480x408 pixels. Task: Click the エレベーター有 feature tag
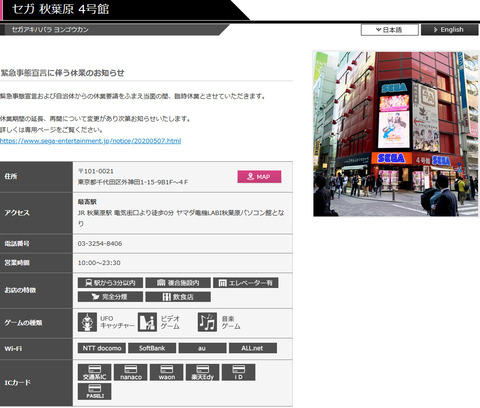246,283
